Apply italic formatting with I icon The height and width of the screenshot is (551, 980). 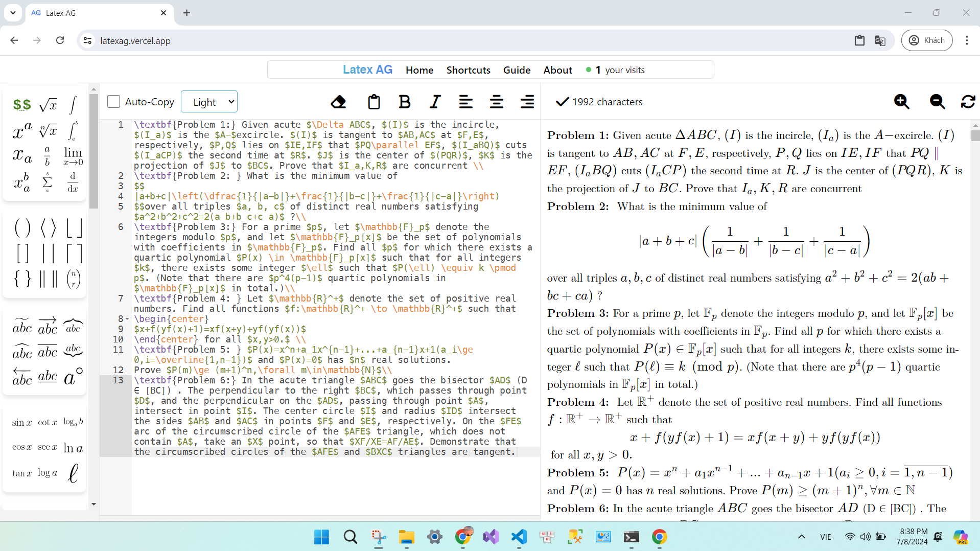(435, 102)
